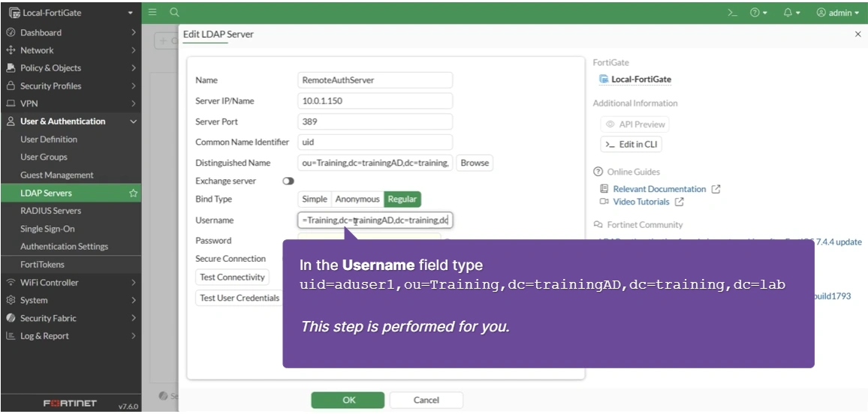Expand Security Fabric chevron arrow
Viewport: 868px width, 414px height.
[x=134, y=318]
